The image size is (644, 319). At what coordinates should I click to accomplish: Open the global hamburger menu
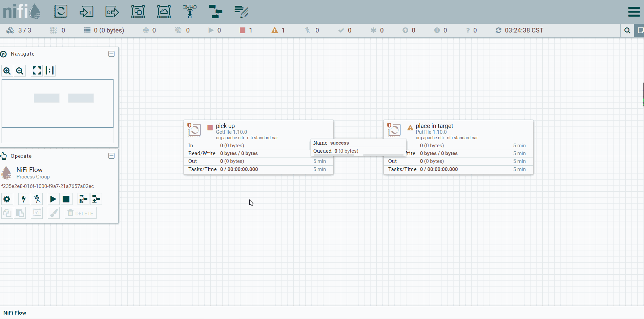point(634,12)
